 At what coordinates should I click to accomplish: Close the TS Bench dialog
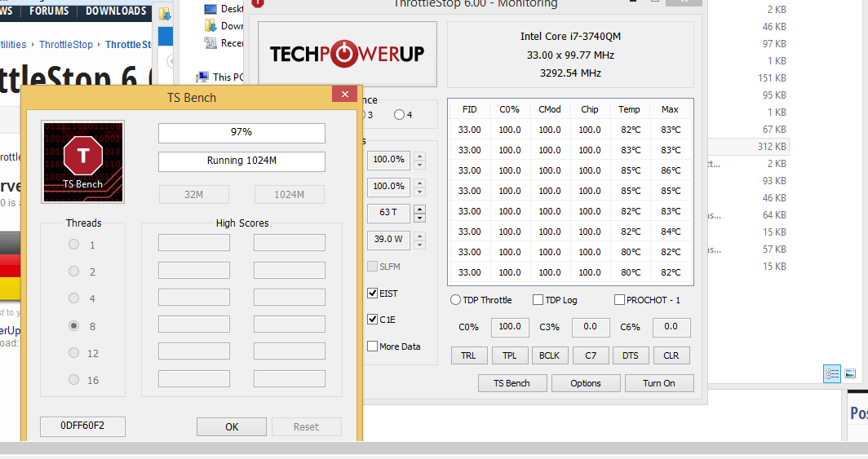pyautogui.click(x=344, y=94)
